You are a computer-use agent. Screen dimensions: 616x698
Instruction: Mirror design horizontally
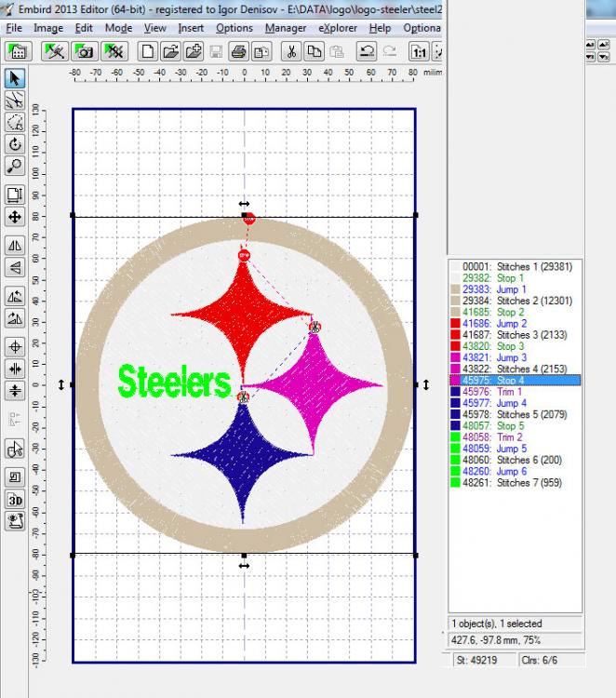(x=15, y=246)
